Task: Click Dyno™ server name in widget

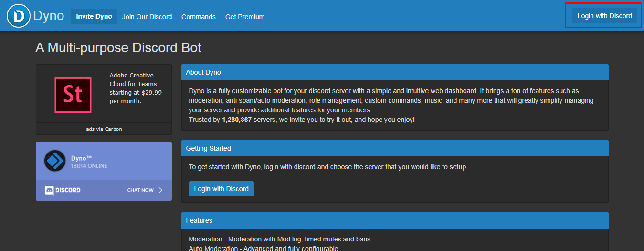Action: 82,158
